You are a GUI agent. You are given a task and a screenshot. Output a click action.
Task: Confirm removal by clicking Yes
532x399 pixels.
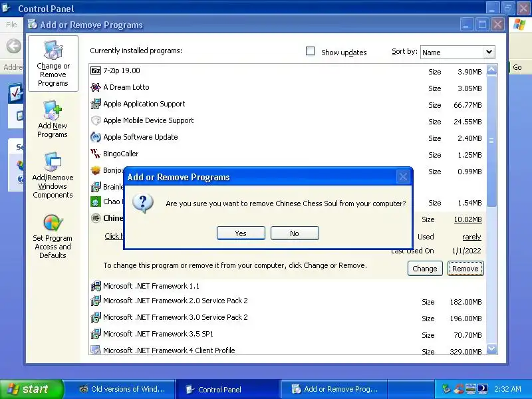pos(241,233)
